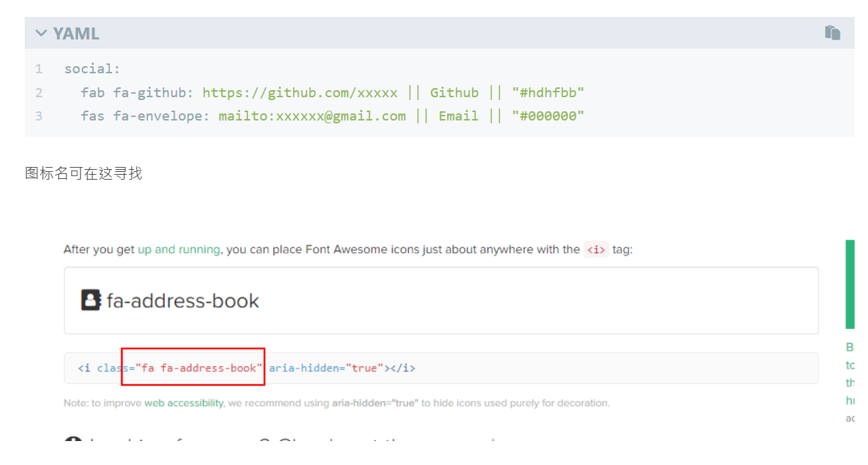This screenshot has width=868, height=465.
Task: Click the fa-address-book icon
Action: coord(90,301)
